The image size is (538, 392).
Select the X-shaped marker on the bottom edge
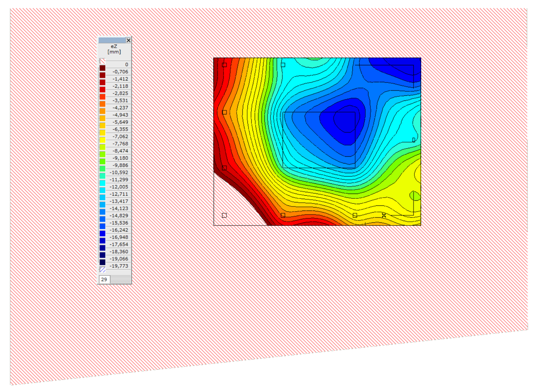tap(384, 215)
